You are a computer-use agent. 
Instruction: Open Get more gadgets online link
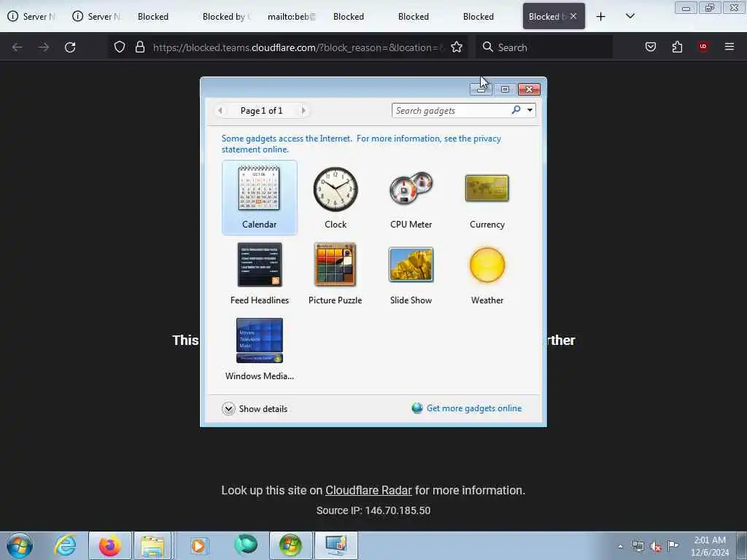pos(474,408)
